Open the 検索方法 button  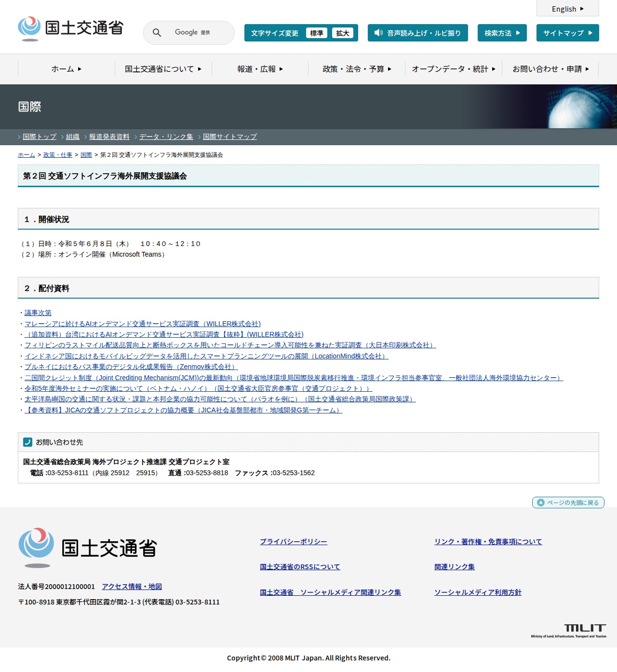tap(502, 33)
